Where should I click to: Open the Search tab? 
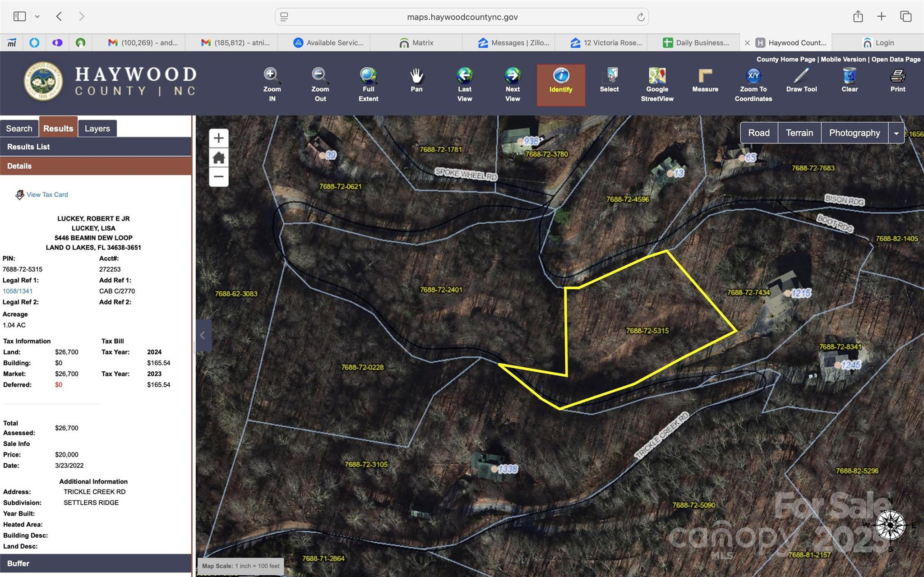(19, 129)
